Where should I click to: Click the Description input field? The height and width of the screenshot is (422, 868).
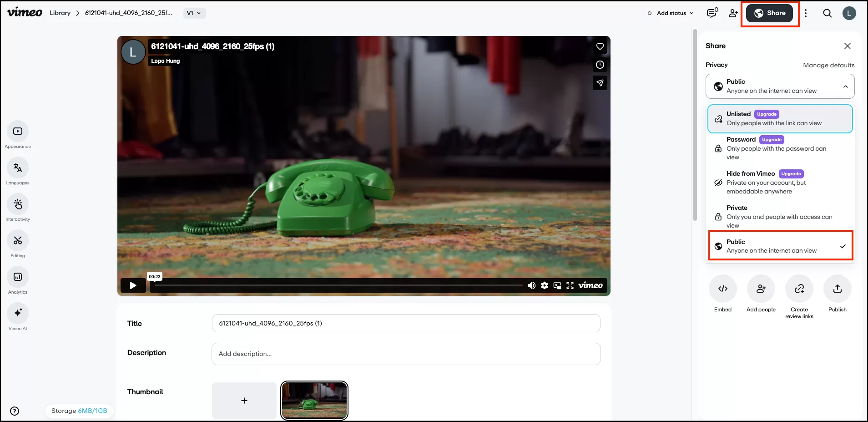406,354
